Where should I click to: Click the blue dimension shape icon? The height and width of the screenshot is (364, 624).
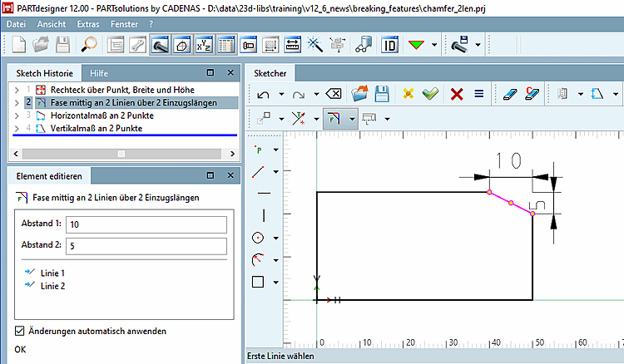click(597, 94)
